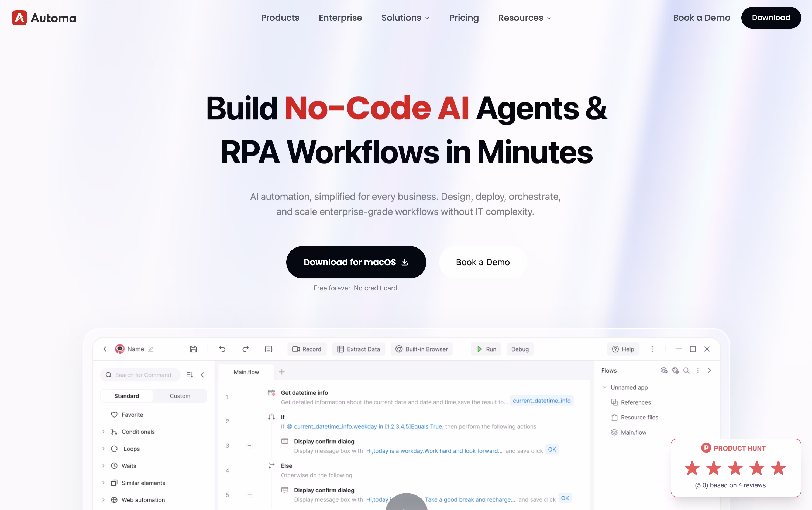
Task: Click step 3 message text link
Action: coord(434,451)
